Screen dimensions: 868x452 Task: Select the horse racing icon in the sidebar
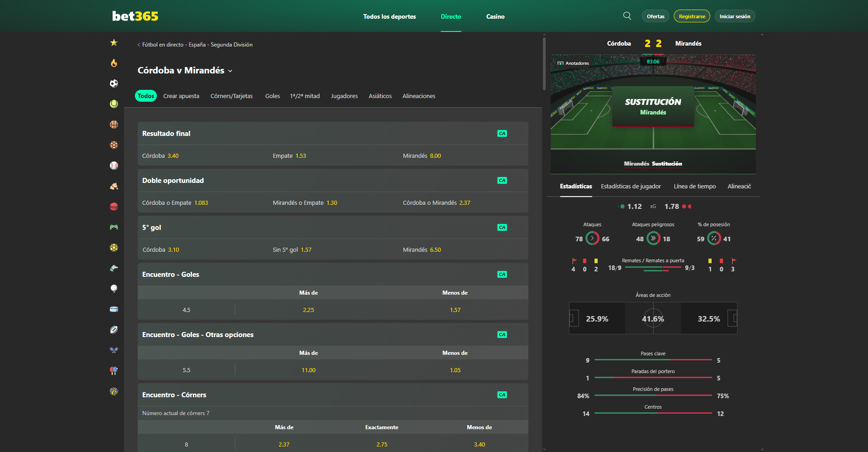pyautogui.click(x=114, y=186)
